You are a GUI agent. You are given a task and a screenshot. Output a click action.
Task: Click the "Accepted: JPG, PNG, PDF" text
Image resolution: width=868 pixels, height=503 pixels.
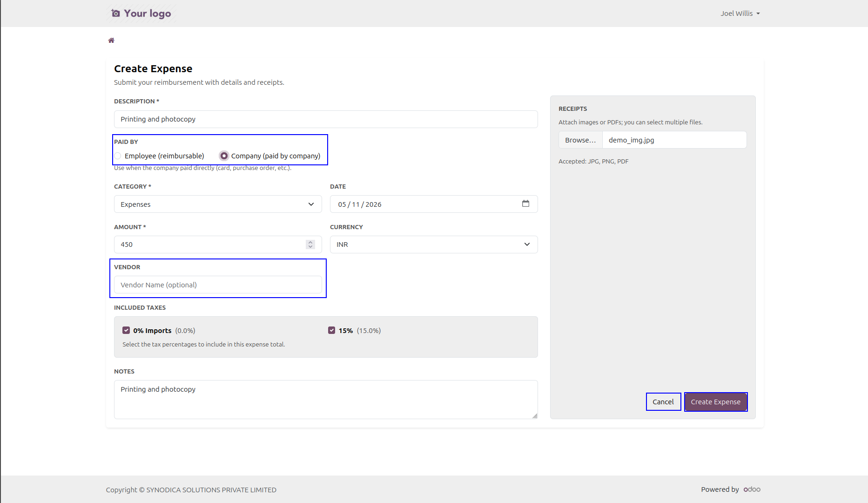click(x=593, y=161)
